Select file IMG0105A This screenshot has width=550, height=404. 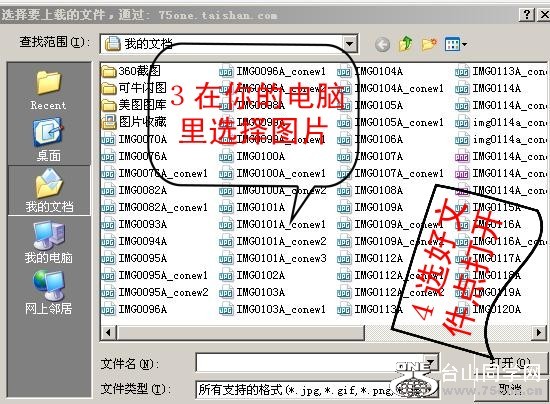370,105
